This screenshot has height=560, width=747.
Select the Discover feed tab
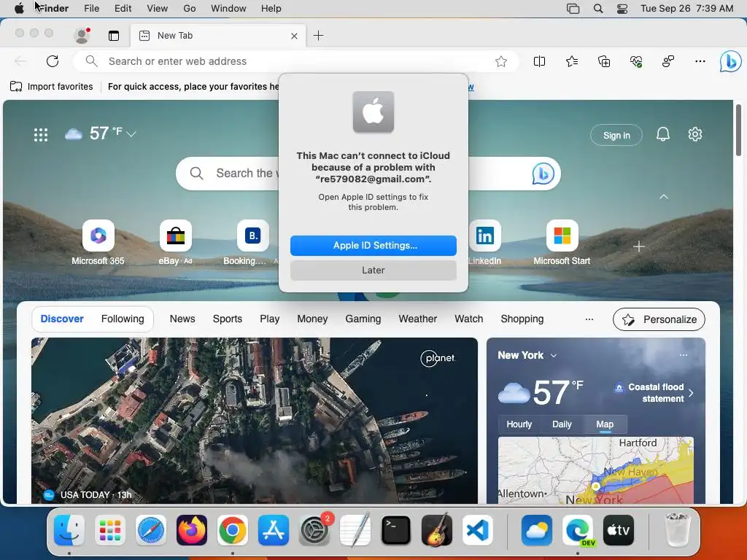[62, 319]
